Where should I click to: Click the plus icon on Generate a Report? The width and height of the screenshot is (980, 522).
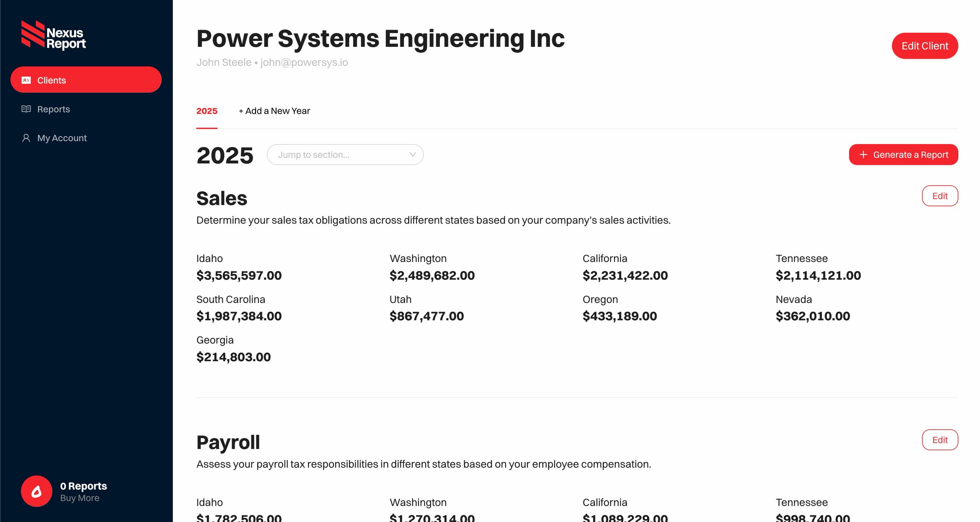(x=863, y=155)
